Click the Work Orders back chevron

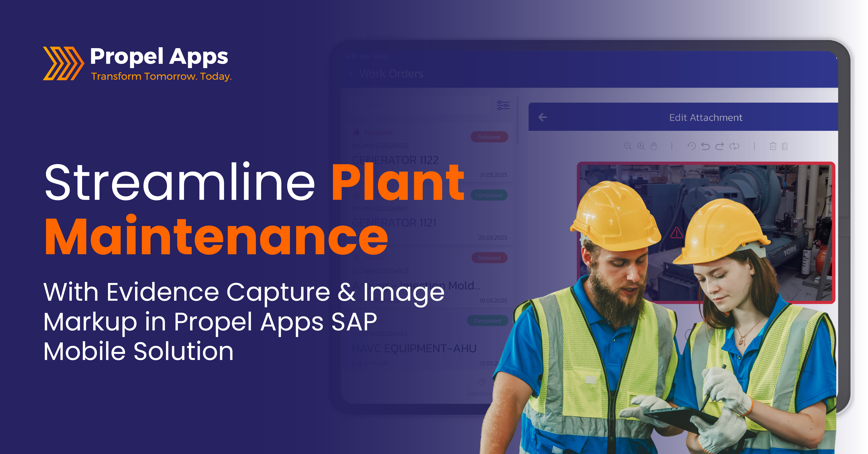coord(351,73)
